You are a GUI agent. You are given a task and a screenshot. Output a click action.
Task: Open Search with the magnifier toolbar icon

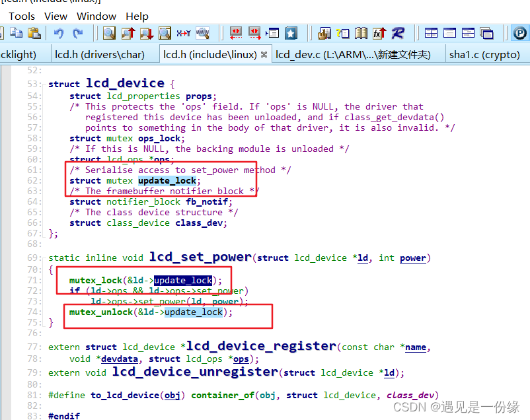109,34
